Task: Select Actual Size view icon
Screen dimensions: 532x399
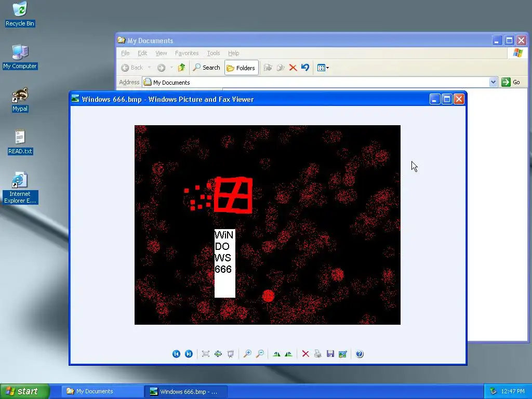Action: (218, 354)
